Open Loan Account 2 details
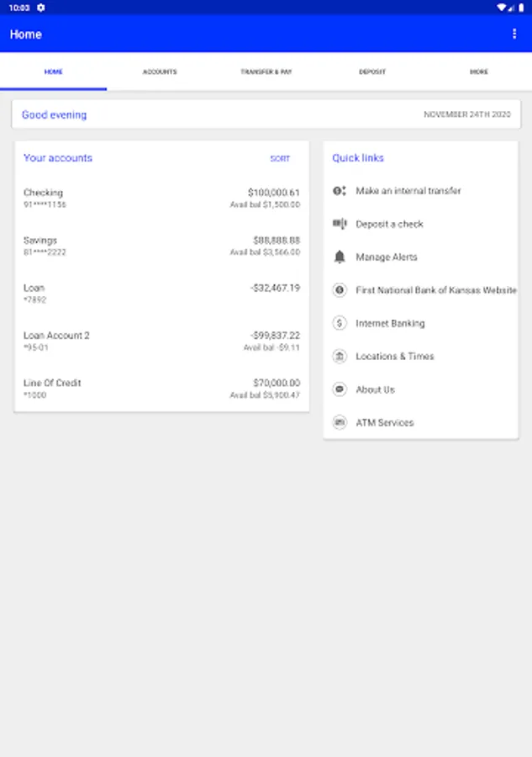The width and height of the screenshot is (532, 757). [x=161, y=341]
